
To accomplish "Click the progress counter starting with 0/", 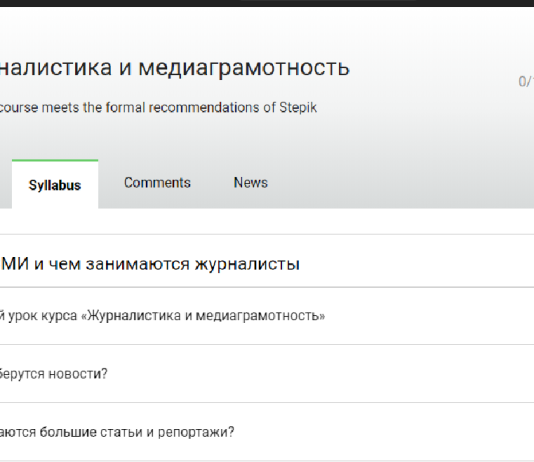I will (526, 82).
